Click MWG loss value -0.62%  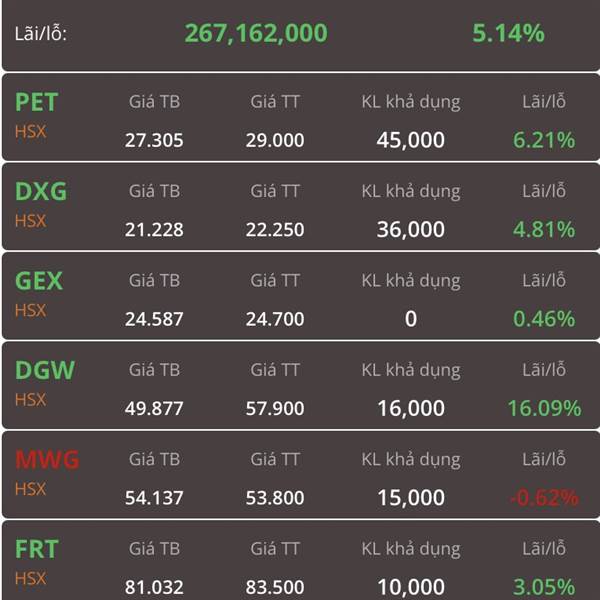pos(544,498)
